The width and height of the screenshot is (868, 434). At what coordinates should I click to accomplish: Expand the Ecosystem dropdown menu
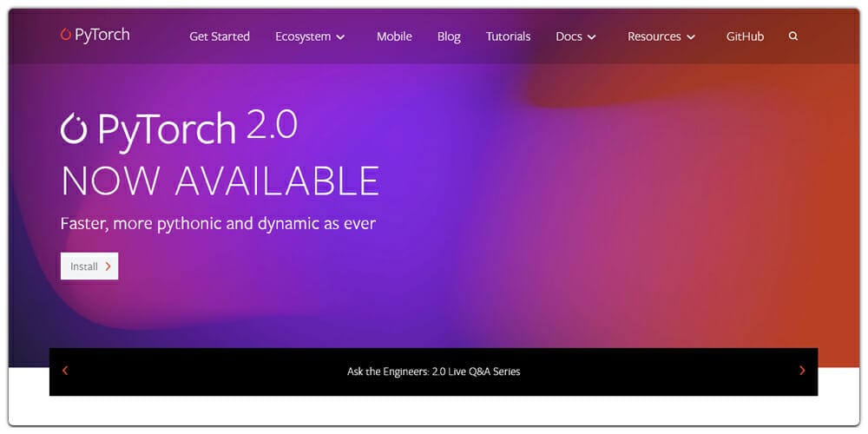coord(310,36)
